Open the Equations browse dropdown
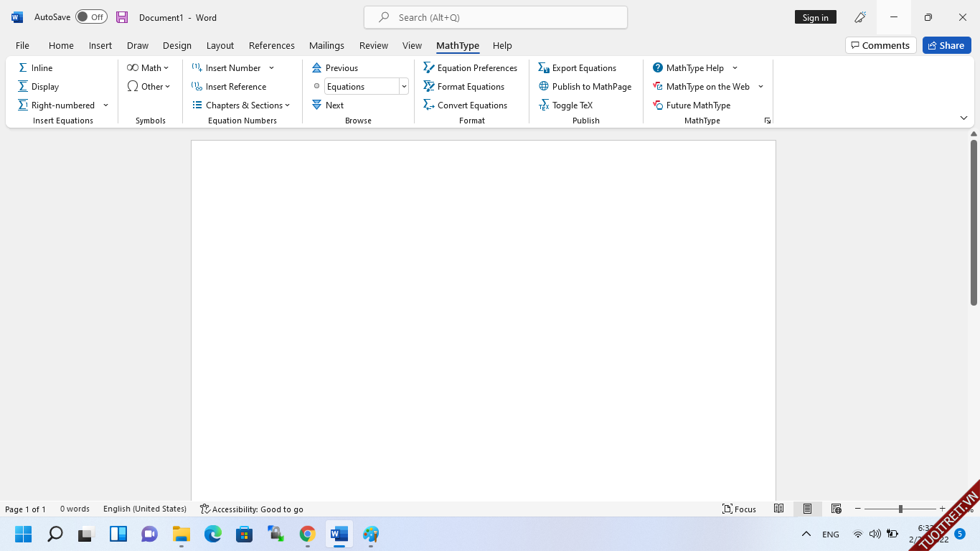This screenshot has width=980, height=551. pyautogui.click(x=404, y=86)
